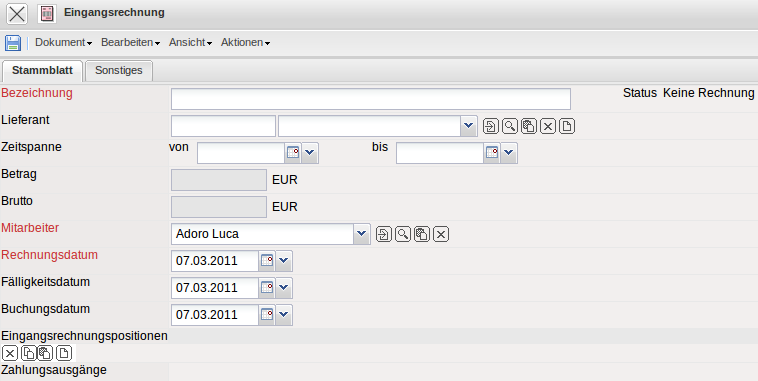Click into the Bezeichnung text field
The height and width of the screenshot is (381, 758).
371,99
